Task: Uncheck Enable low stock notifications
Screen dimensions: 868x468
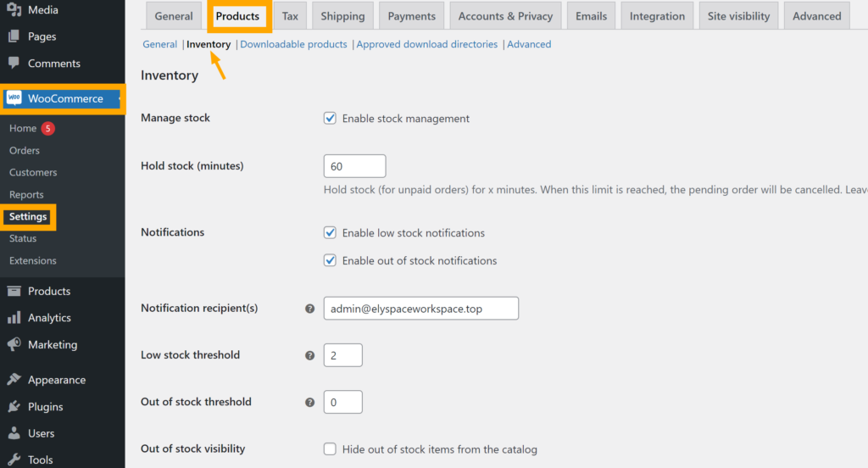Action: [x=331, y=232]
